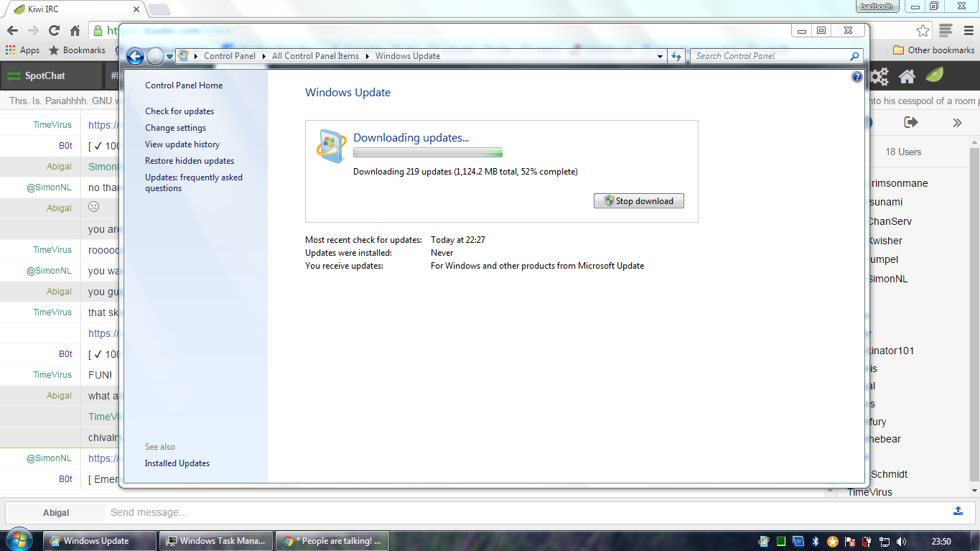
Task: Click the Abigal nickname beside message box
Action: pos(56,512)
